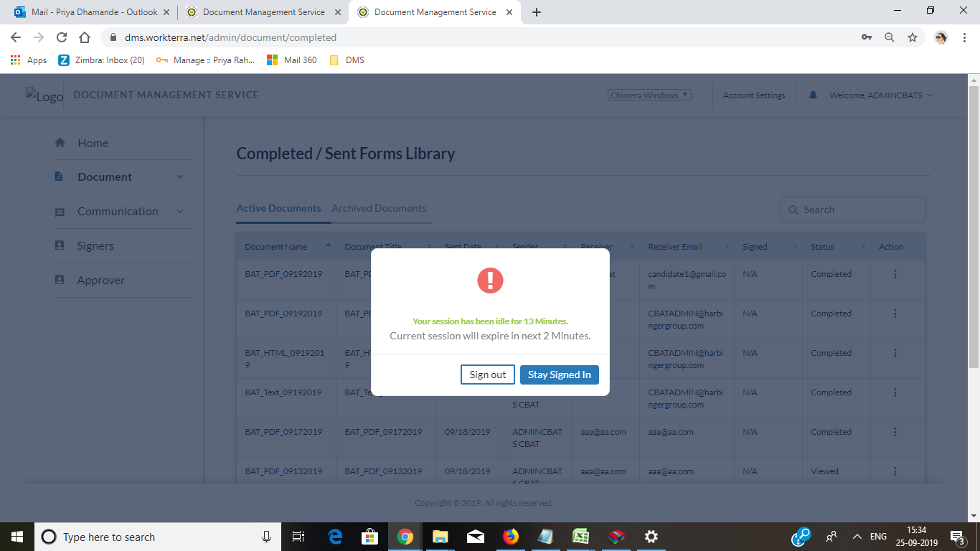980x551 pixels.
Task: Open the Signers sidebar item
Action: pyautogui.click(x=95, y=245)
